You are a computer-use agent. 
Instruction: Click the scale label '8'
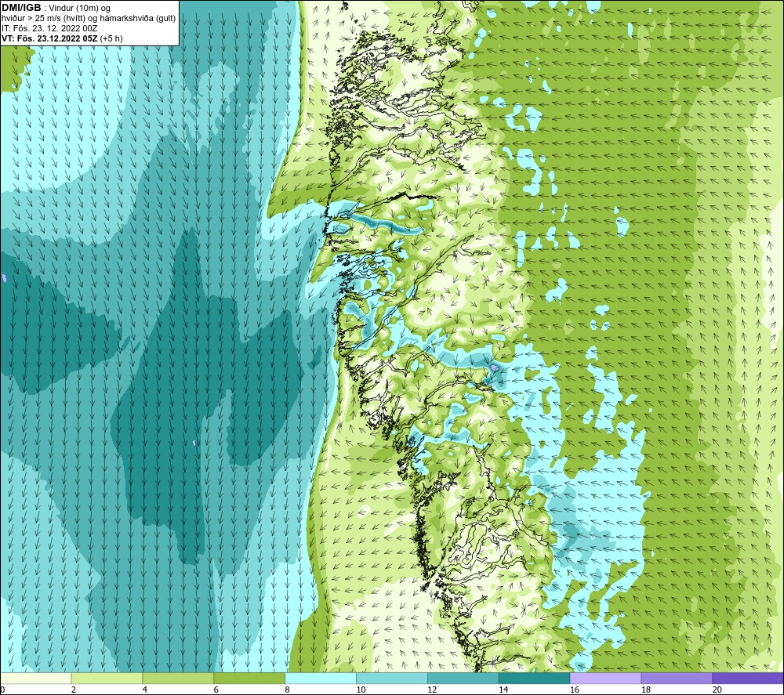(287, 690)
